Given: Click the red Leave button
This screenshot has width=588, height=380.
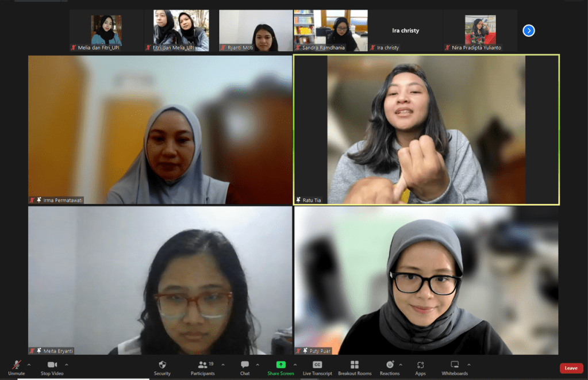Looking at the screenshot, I should click(571, 368).
